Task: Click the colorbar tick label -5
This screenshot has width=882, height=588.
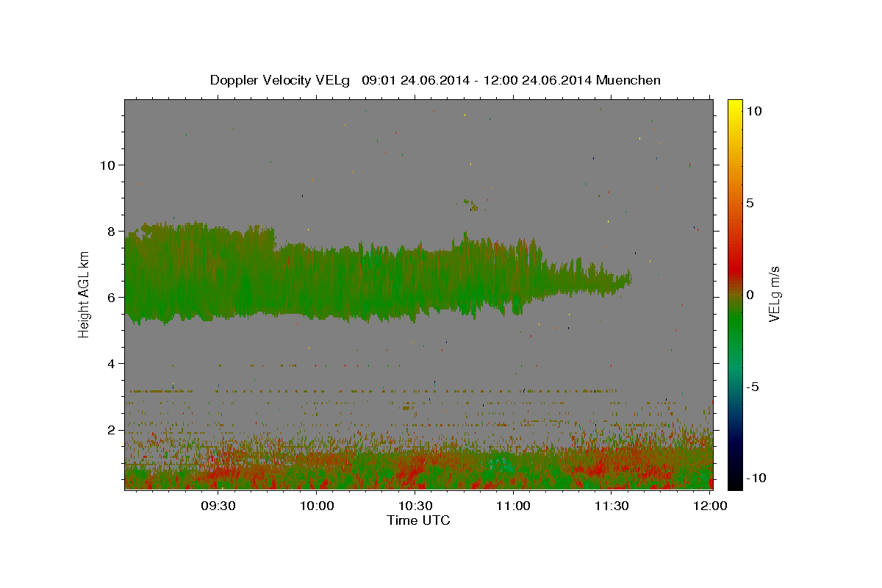Action: 753,387
